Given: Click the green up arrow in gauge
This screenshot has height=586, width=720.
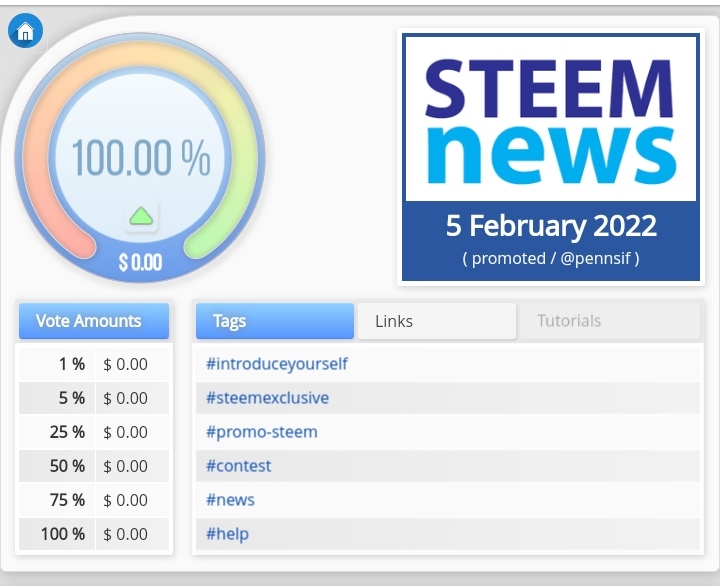Looking at the screenshot, I should click(x=141, y=216).
